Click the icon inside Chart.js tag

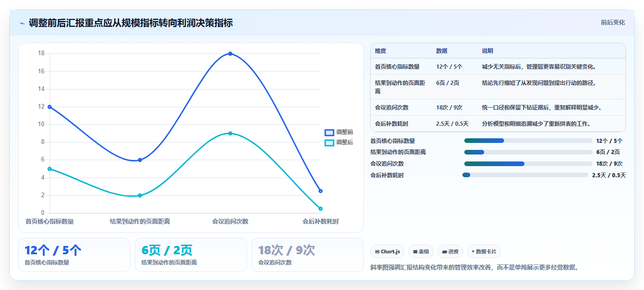[378, 252]
